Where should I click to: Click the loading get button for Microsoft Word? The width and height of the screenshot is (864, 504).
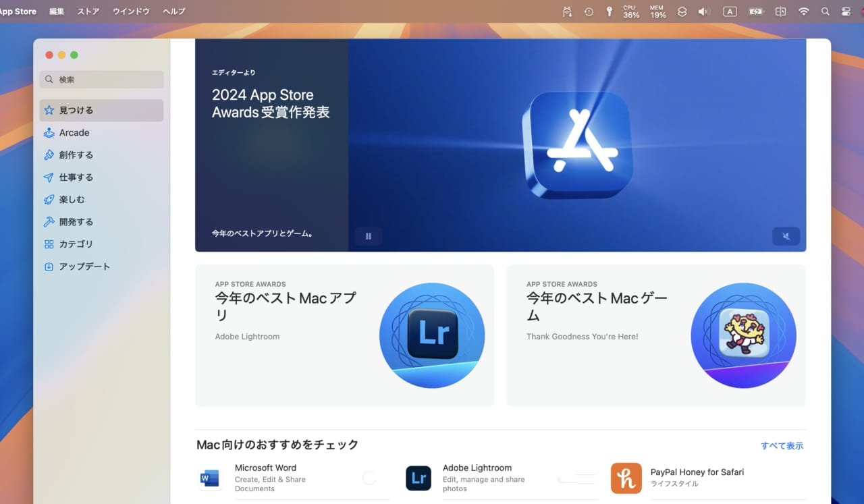369,478
